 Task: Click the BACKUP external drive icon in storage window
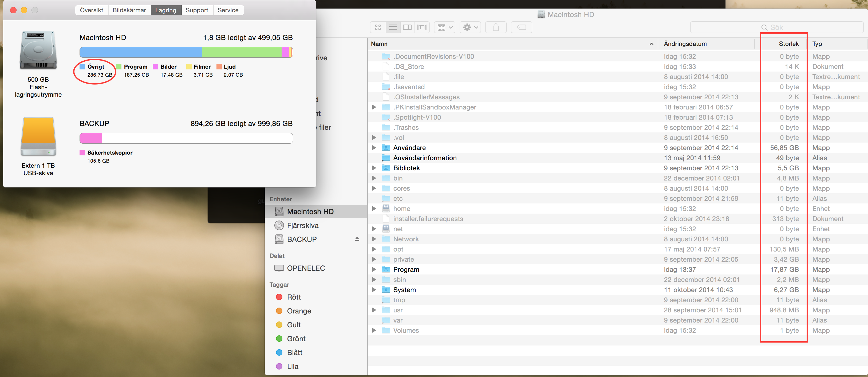click(x=38, y=137)
